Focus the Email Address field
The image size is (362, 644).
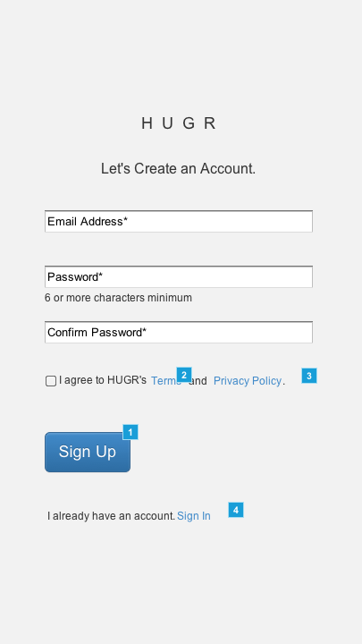pos(179,222)
